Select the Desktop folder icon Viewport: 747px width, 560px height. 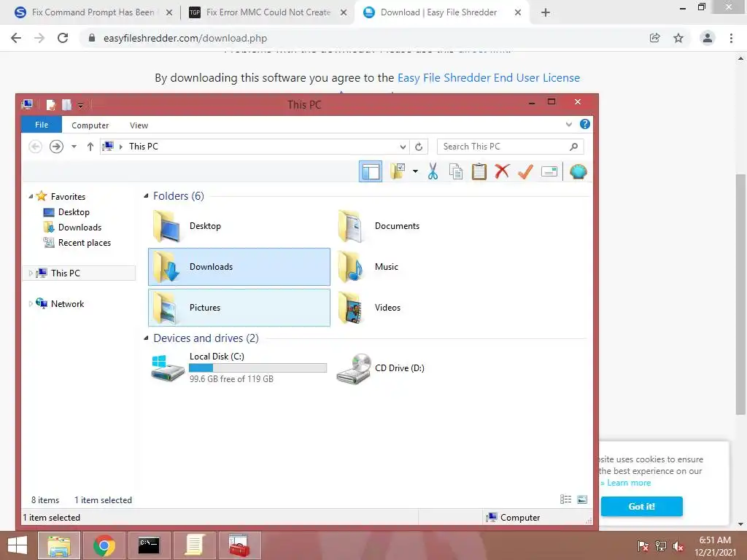[239, 226]
